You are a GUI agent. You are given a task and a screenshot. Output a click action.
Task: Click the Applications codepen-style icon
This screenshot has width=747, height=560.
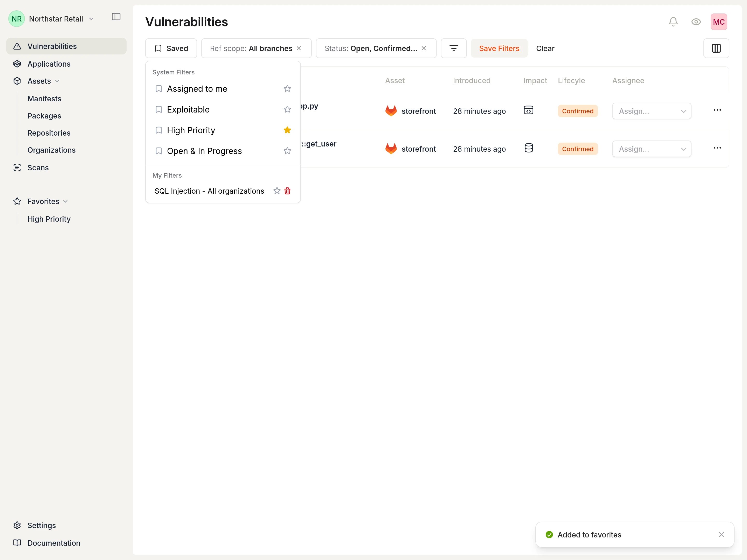(17, 64)
